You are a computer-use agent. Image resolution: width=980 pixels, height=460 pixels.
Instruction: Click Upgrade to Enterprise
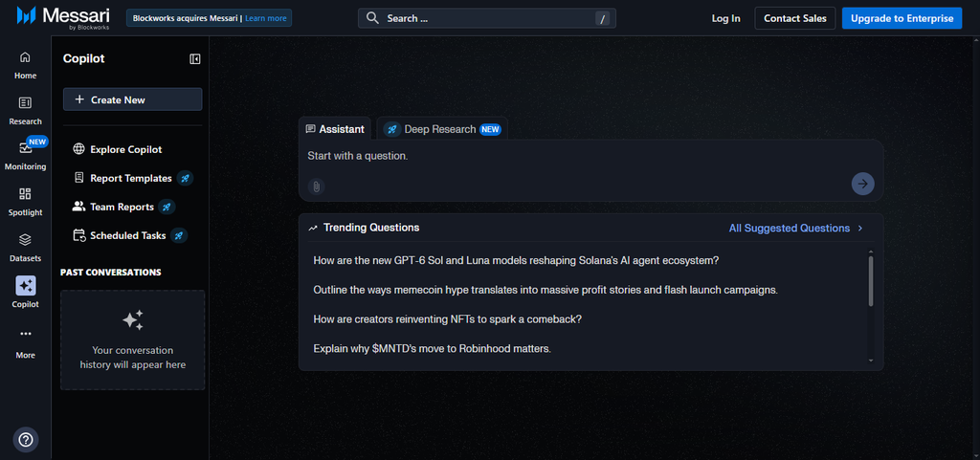[x=902, y=18]
